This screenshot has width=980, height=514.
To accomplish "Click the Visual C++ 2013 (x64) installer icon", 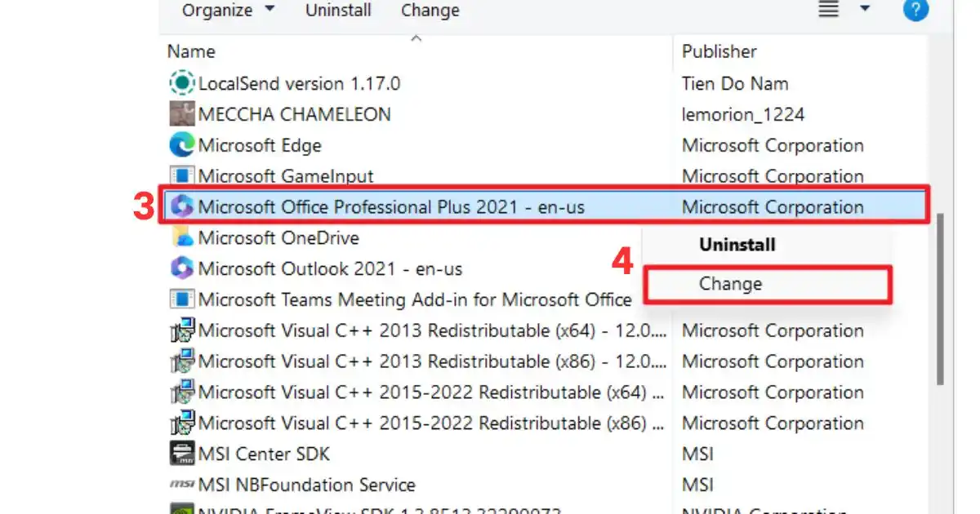I will click(x=181, y=330).
